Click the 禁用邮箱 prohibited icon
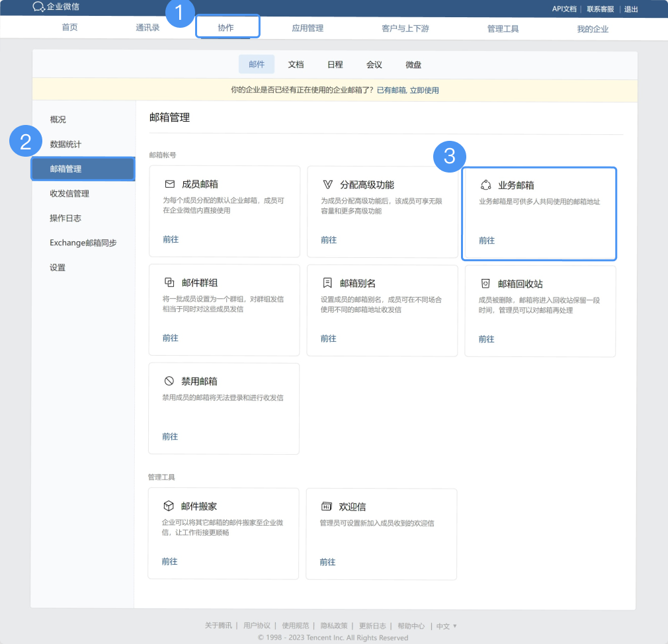 pos(169,381)
